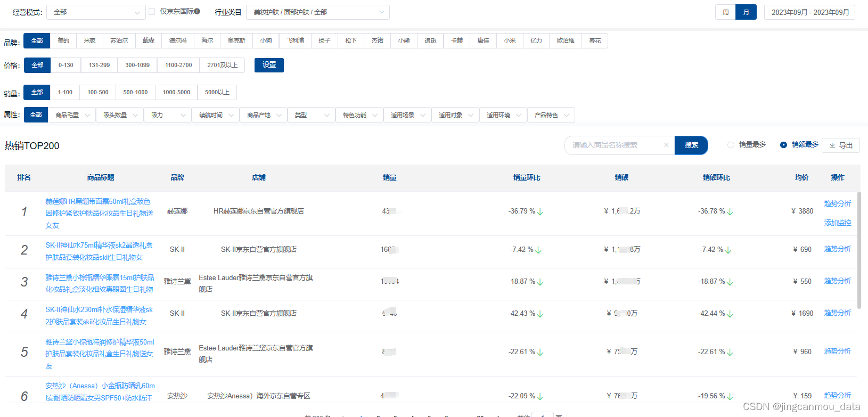Image resolution: width=868 pixels, height=417 pixels.
Task: Click the info icon beside 仅京东国际
Action: pos(197,11)
